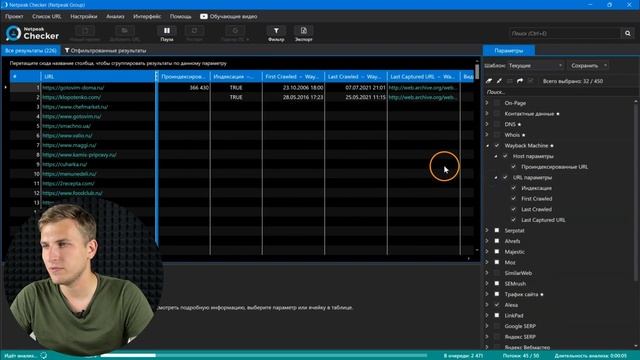This screenshot has height=360, width=640.
Task: Open the YouTube Обучающие видео link
Action: [229, 16]
